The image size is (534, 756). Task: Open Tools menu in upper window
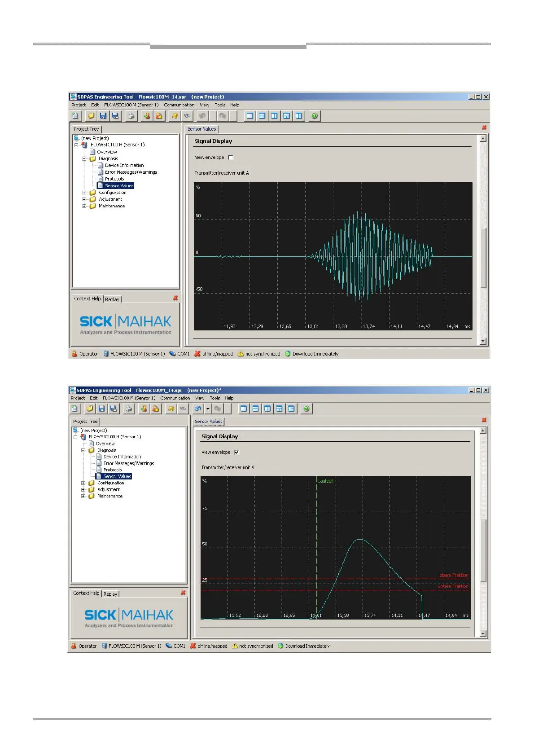click(x=220, y=105)
